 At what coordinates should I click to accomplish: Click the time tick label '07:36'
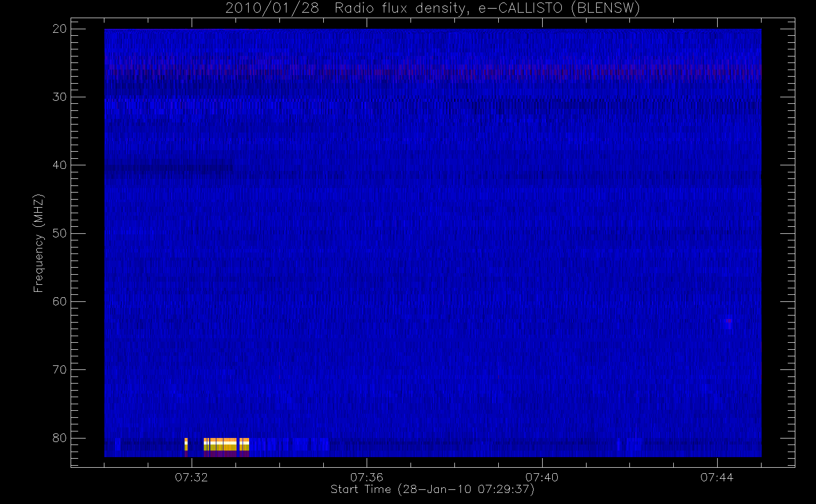coord(367,477)
